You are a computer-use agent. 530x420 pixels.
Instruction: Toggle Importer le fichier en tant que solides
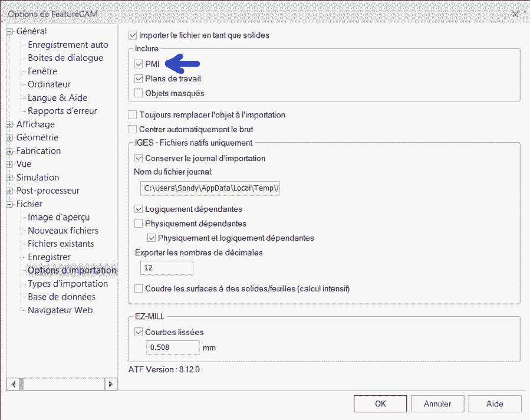[133, 35]
